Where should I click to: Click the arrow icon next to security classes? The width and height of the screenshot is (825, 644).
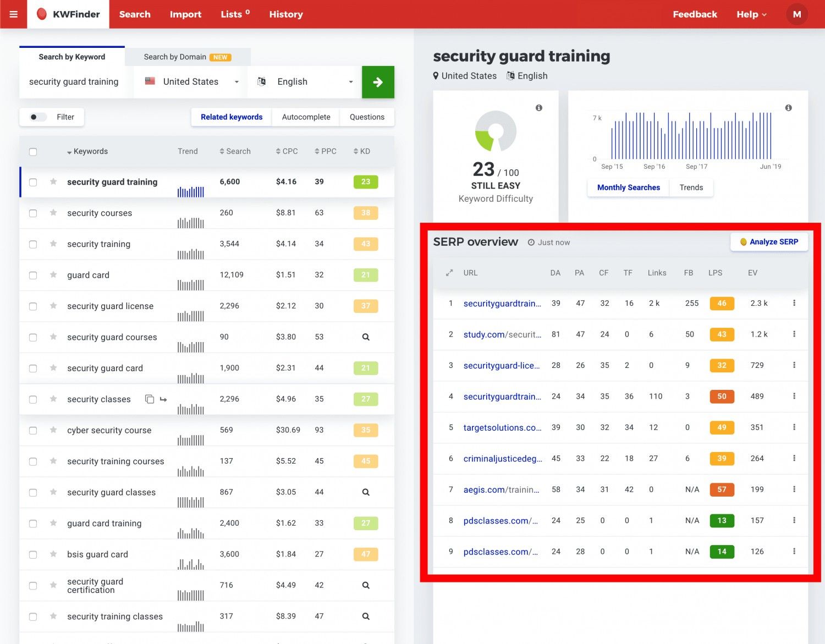(163, 399)
